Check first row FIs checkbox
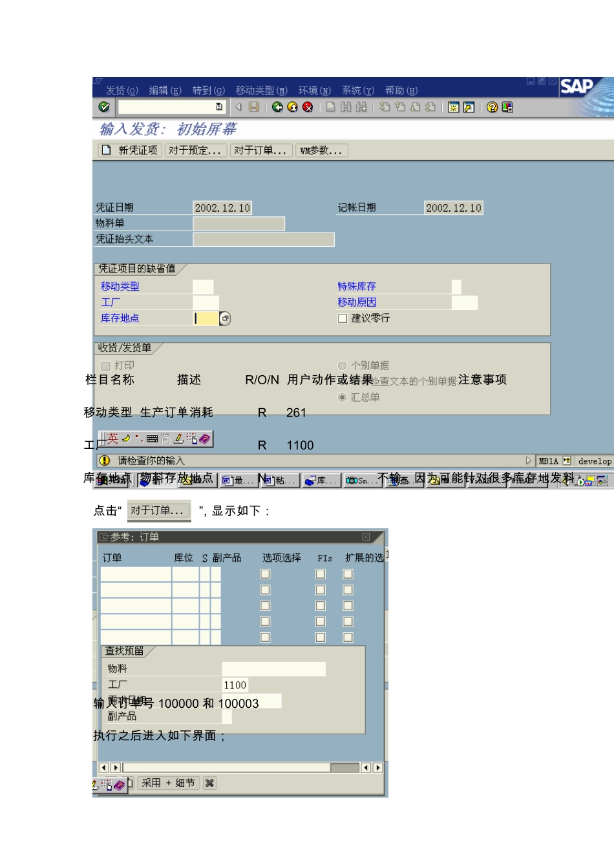 coord(321,574)
